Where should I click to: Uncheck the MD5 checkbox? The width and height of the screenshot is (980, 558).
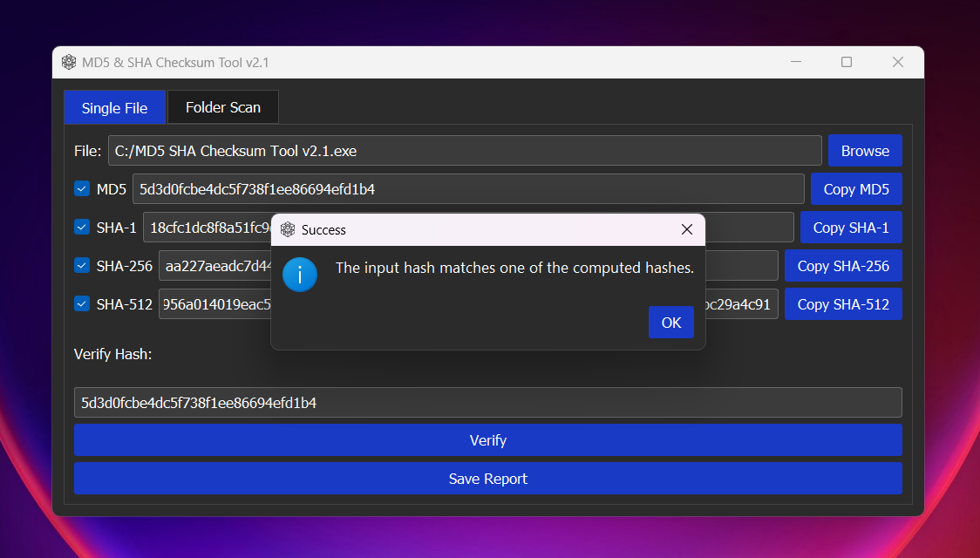[82, 188]
